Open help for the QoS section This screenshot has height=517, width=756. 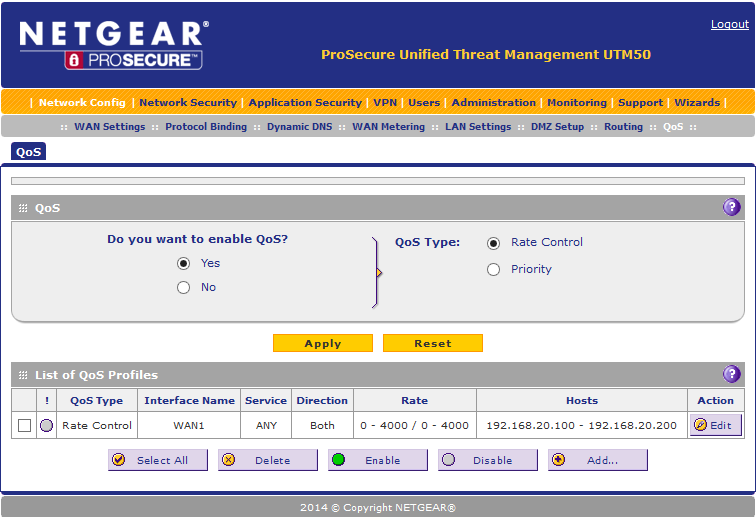[x=731, y=207]
